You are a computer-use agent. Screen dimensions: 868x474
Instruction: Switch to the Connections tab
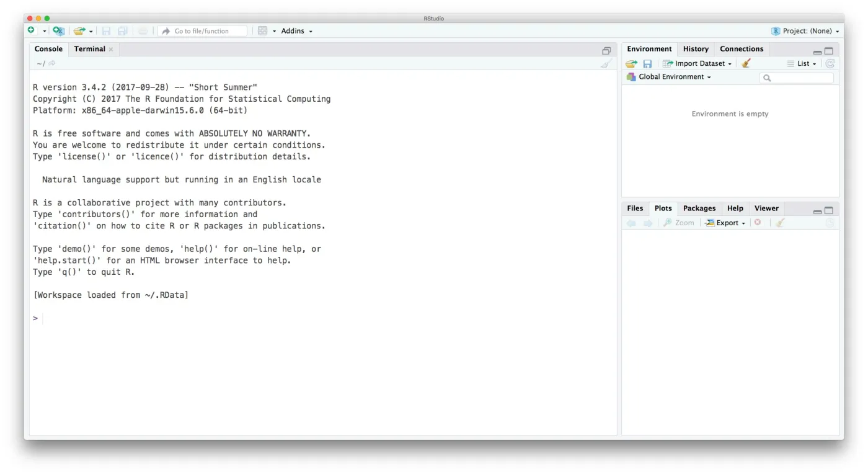(x=742, y=49)
